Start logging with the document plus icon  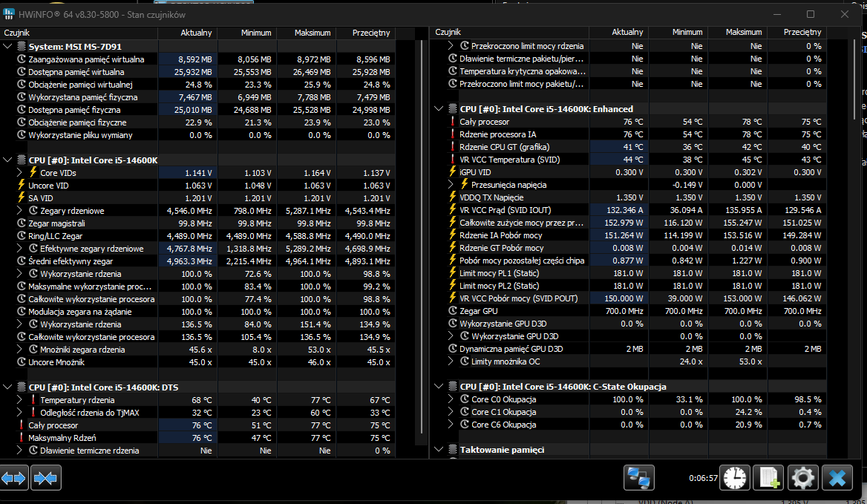[x=768, y=479]
